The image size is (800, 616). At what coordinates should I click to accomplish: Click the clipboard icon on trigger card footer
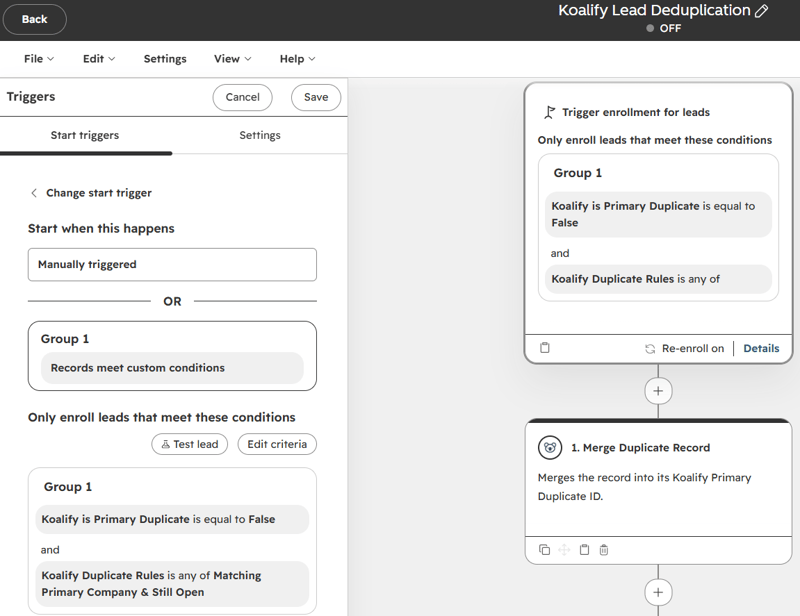pos(545,348)
